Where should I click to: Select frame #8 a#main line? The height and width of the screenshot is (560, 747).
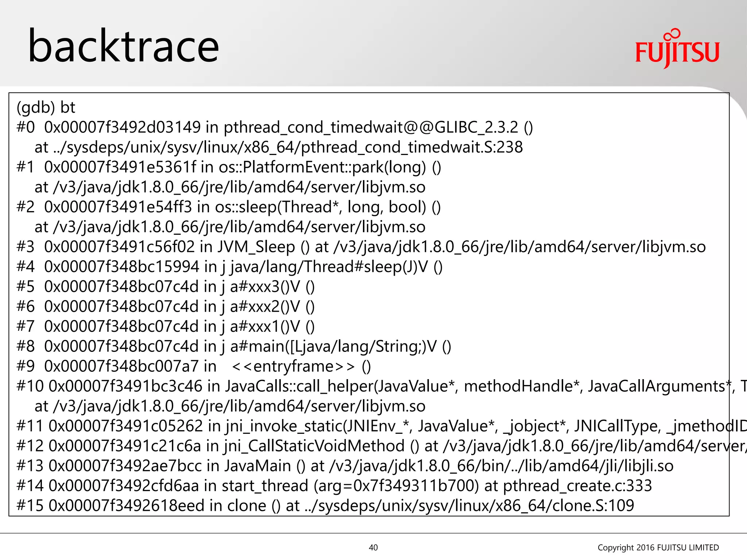(x=234, y=346)
